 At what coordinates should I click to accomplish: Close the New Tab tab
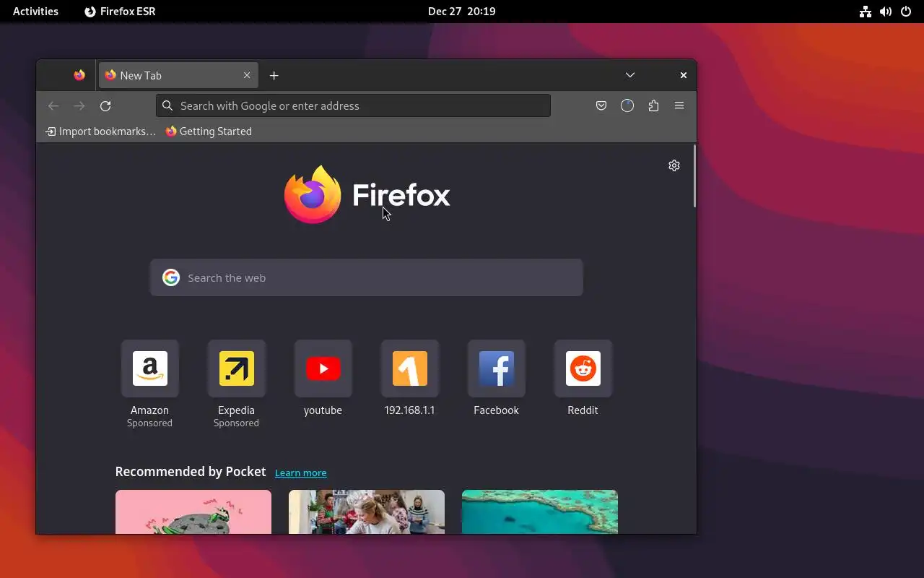click(247, 75)
